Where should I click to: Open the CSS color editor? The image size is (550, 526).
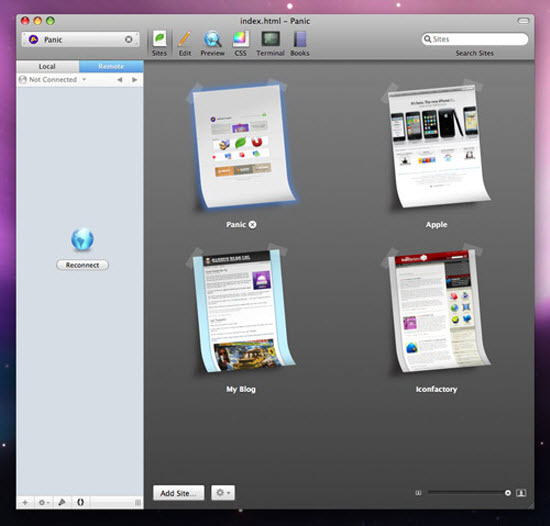241,43
